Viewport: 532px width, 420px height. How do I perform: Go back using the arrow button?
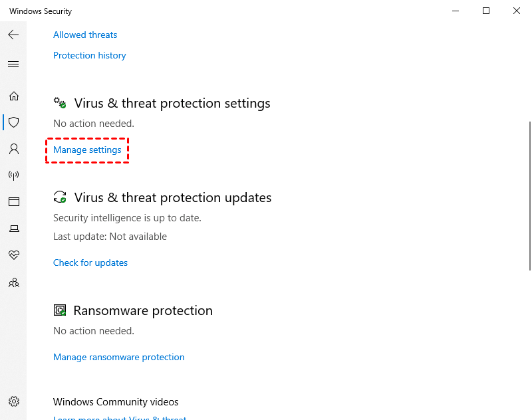pyautogui.click(x=13, y=35)
